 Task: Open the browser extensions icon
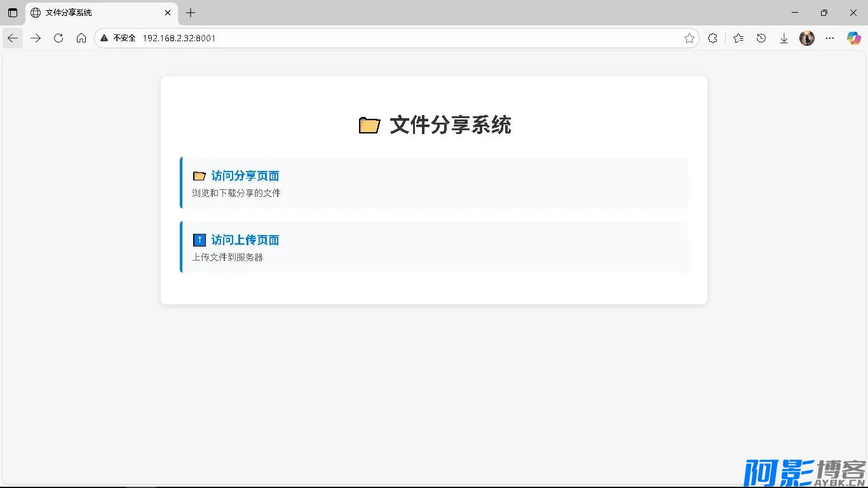pyautogui.click(x=713, y=38)
